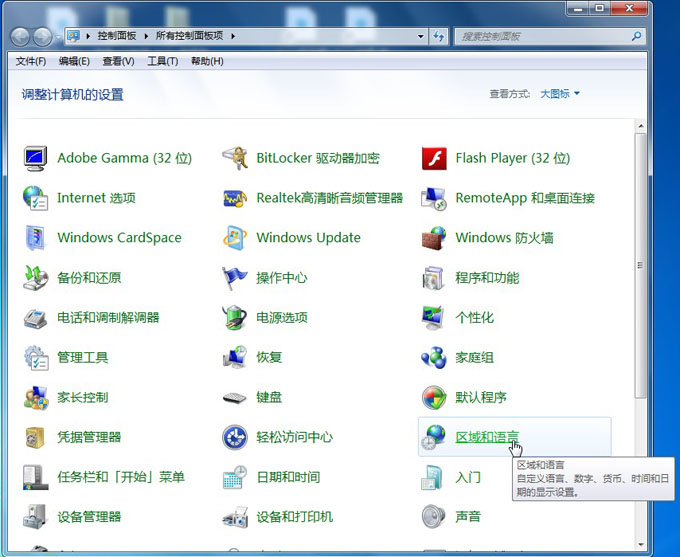Go forward with the Forward arrow button
This screenshot has height=557, width=680.
click(42, 37)
